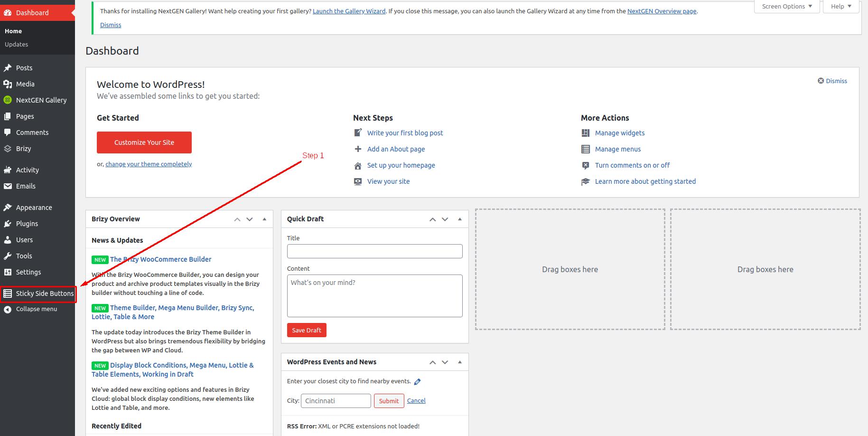Open Updates submenu item
Viewport: 868px width, 436px height.
[x=16, y=44]
